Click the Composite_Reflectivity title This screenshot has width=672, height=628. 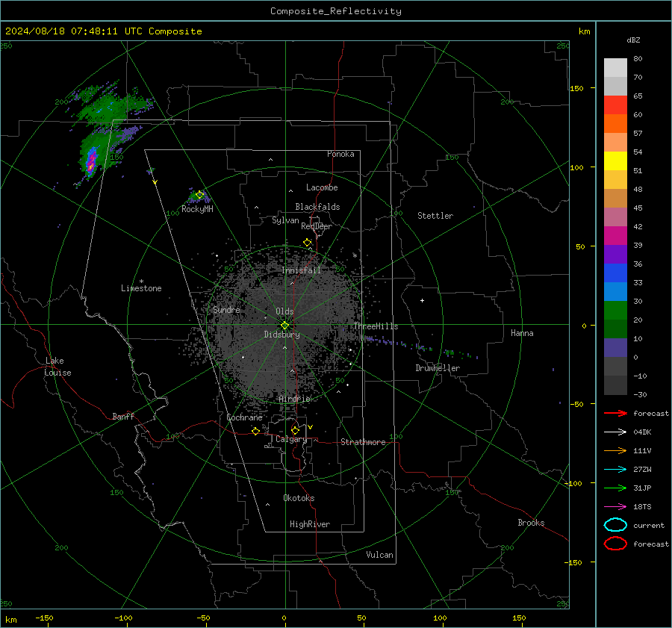[336, 11]
